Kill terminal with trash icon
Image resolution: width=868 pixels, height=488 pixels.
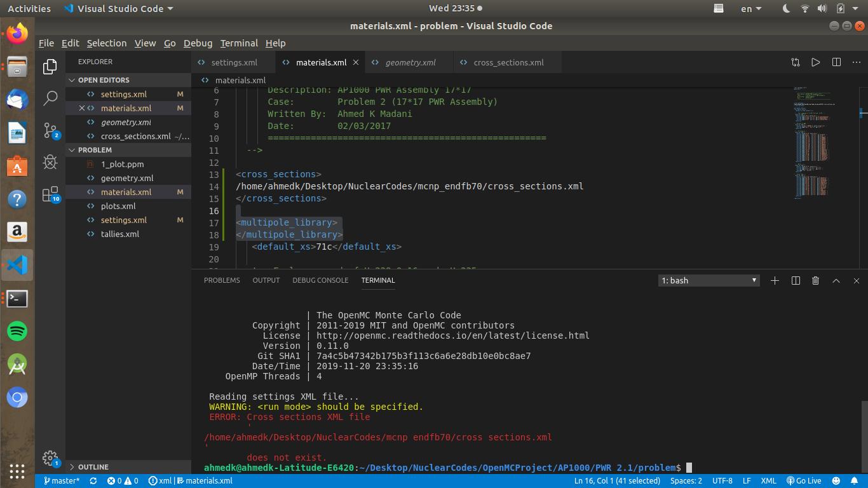click(816, 280)
